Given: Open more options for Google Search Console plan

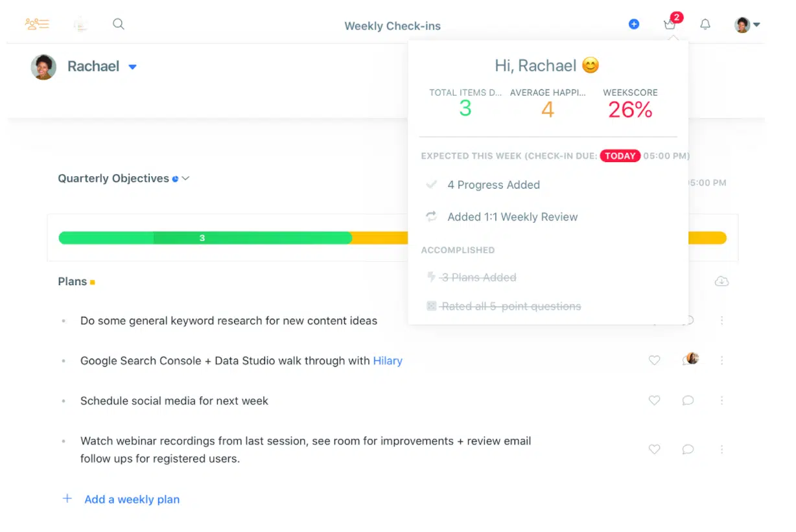Looking at the screenshot, I should point(721,360).
